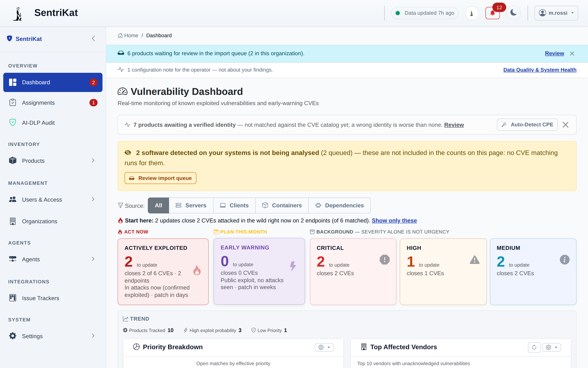Click the Review import queue button
The height and width of the screenshot is (368, 588).
coord(160,178)
